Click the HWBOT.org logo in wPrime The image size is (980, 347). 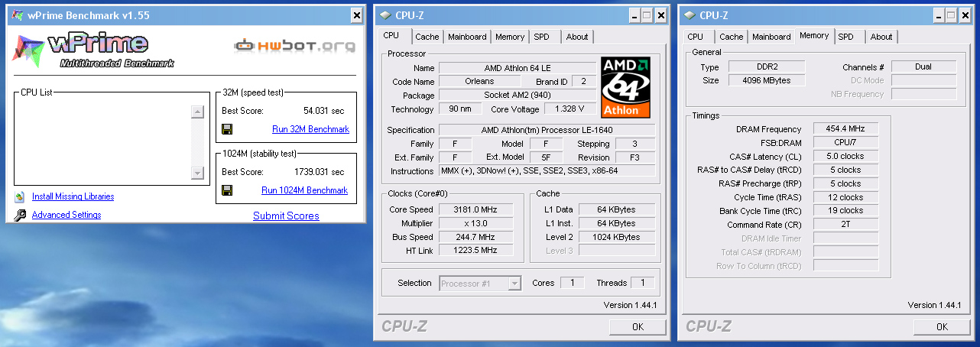(x=295, y=45)
